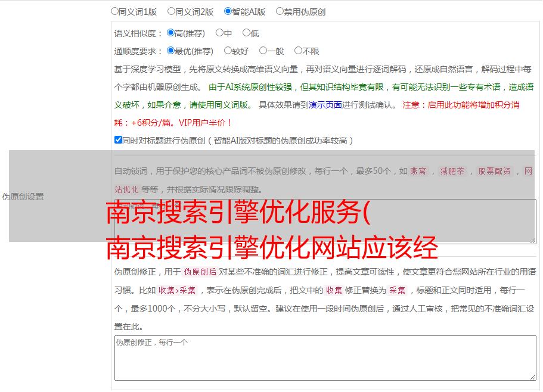The width and height of the screenshot is (543, 392).
Task: Select 禁用伪原创 radio option
Action: pos(280,11)
